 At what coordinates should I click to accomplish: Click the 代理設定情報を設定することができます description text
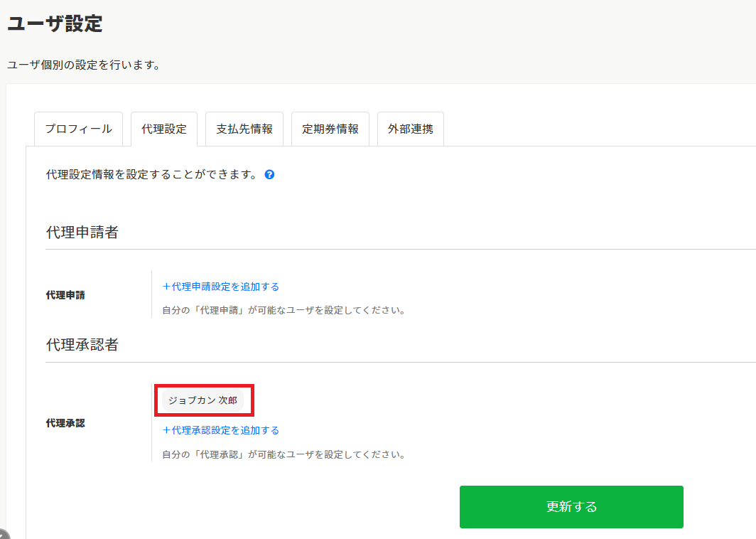click(x=151, y=174)
